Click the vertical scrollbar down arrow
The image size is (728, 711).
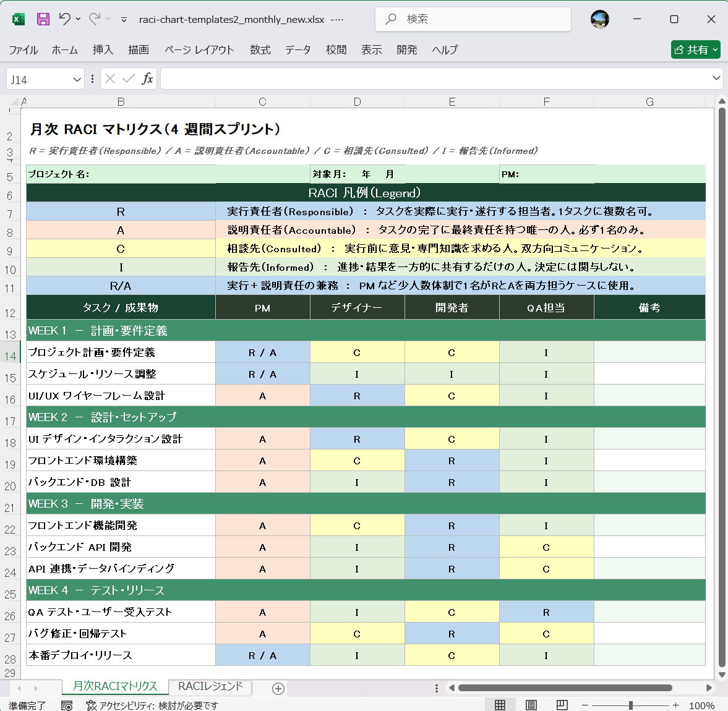721,675
